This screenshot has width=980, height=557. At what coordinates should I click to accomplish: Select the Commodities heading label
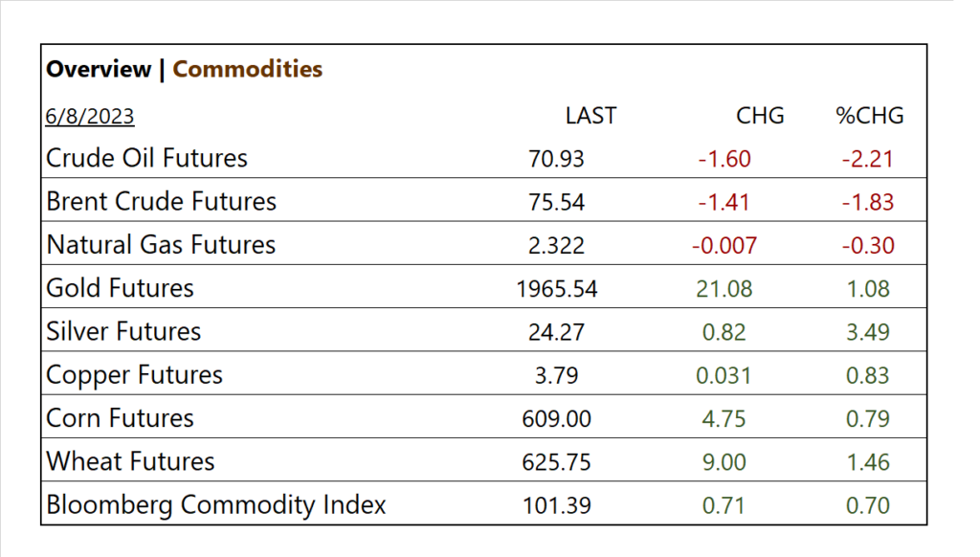point(247,69)
